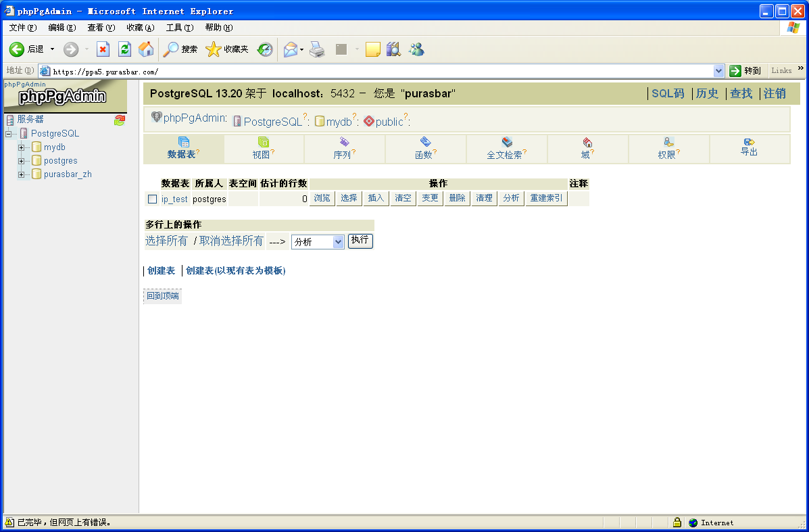Open the History clock icon
Screen dimensions: 809x532
pos(265,49)
